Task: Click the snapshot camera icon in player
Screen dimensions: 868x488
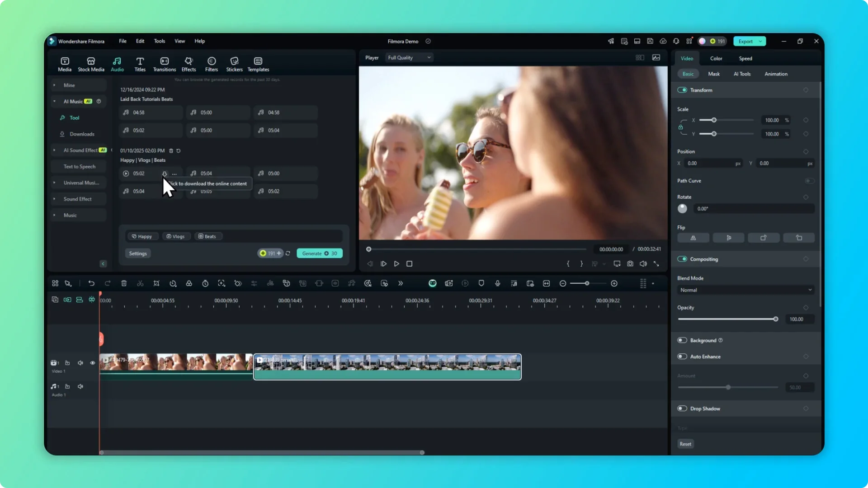Action: 630,263
